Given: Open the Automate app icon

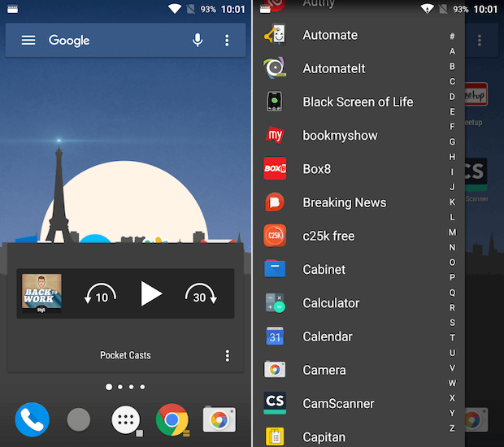Looking at the screenshot, I should pyautogui.click(x=275, y=35).
